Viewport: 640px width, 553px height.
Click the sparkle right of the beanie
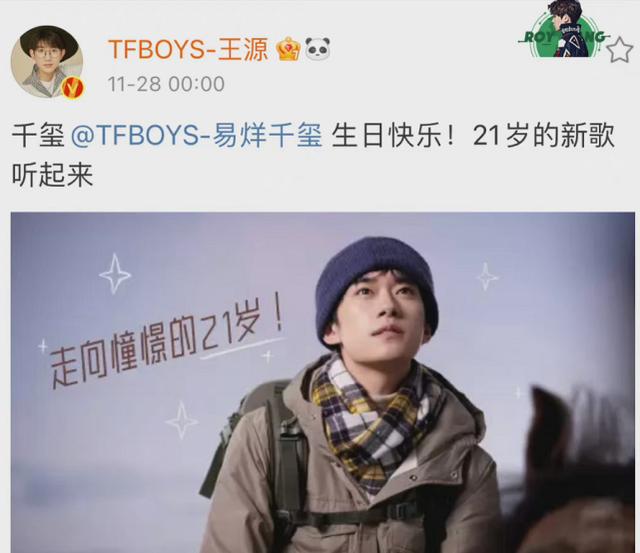487,277
